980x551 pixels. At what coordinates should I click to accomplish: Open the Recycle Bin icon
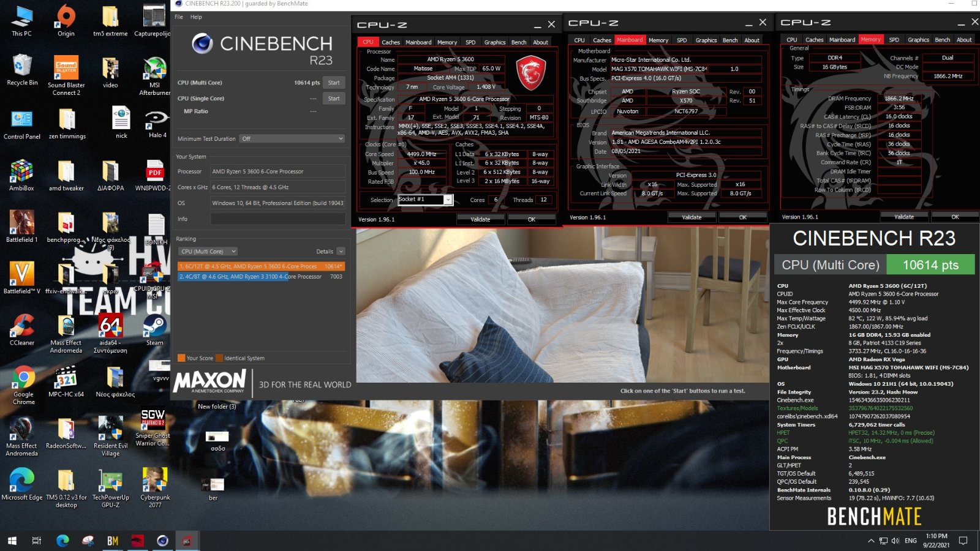[22, 70]
